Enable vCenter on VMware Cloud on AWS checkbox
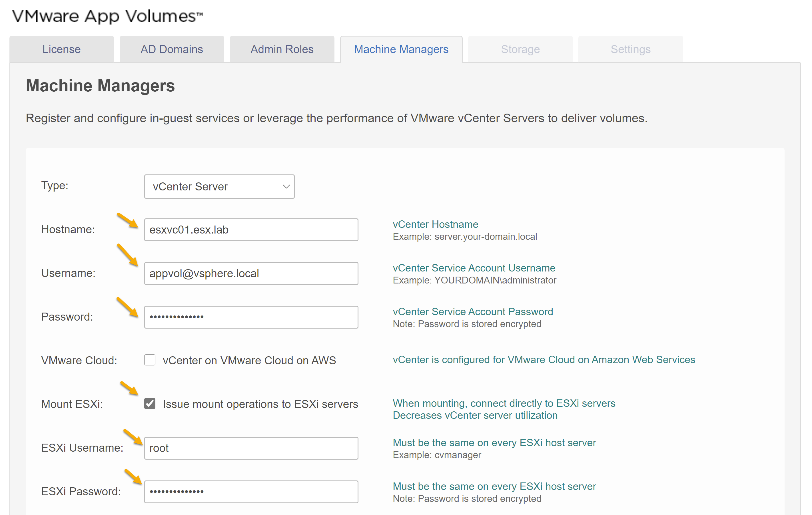This screenshot has width=812, height=515. click(x=150, y=360)
